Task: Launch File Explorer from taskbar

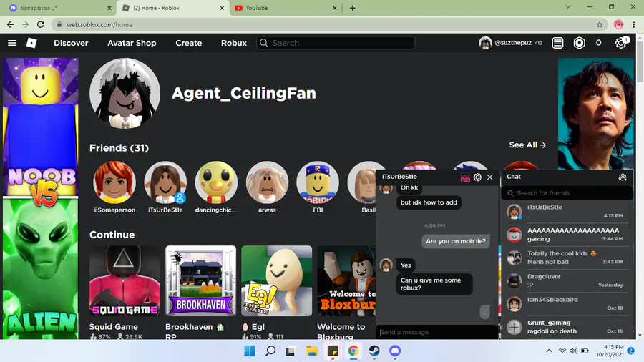Action: tap(312, 351)
